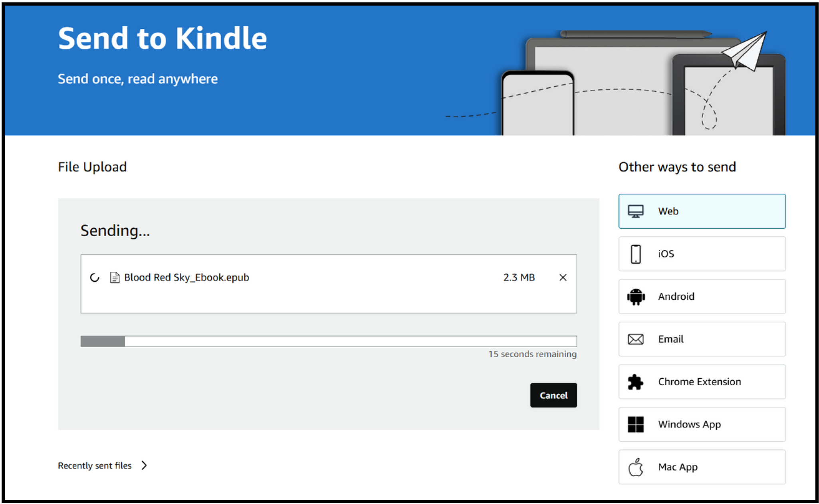Cancel the file upload
Screen dimensions: 819x504
(x=553, y=395)
